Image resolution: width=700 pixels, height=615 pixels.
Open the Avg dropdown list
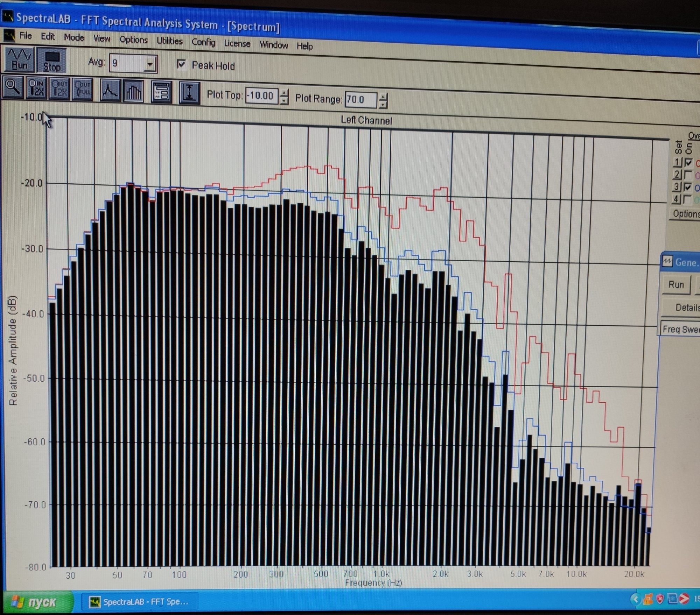[150, 65]
